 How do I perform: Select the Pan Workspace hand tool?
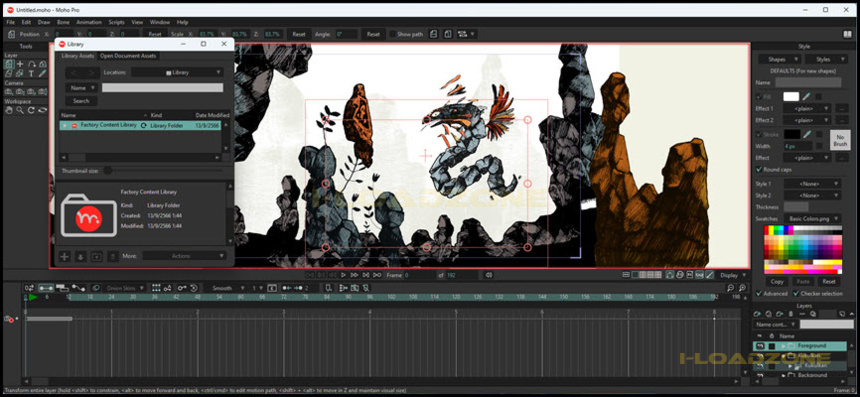tap(9, 110)
